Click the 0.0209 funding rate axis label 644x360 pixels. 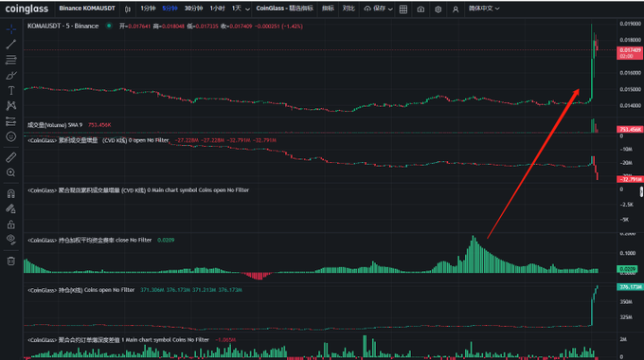click(x=627, y=269)
